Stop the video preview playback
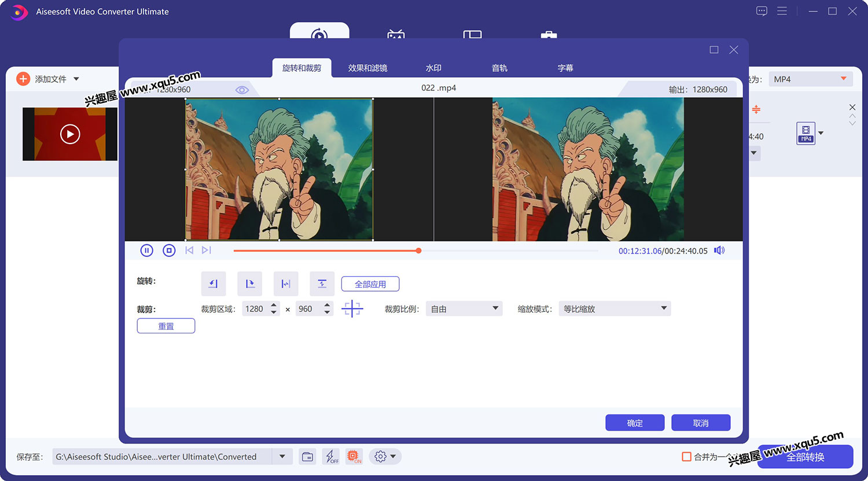The width and height of the screenshot is (868, 481). point(169,251)
